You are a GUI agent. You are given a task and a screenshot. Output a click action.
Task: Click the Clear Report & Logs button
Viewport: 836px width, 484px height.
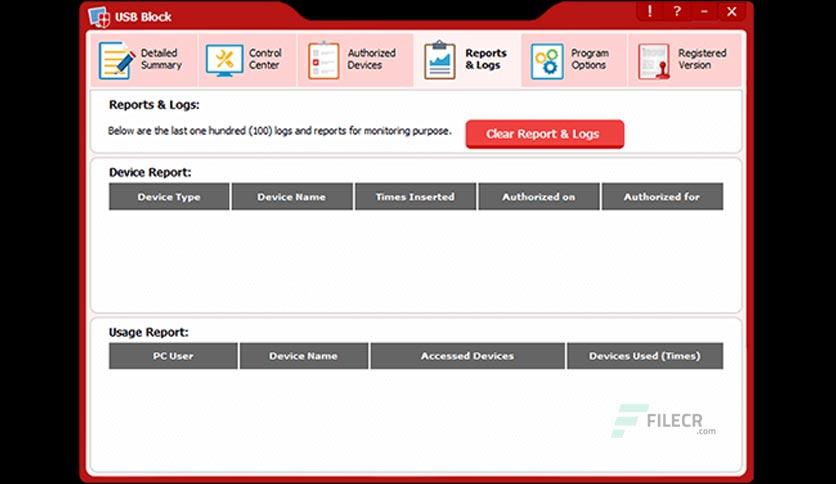pos(544,134)
